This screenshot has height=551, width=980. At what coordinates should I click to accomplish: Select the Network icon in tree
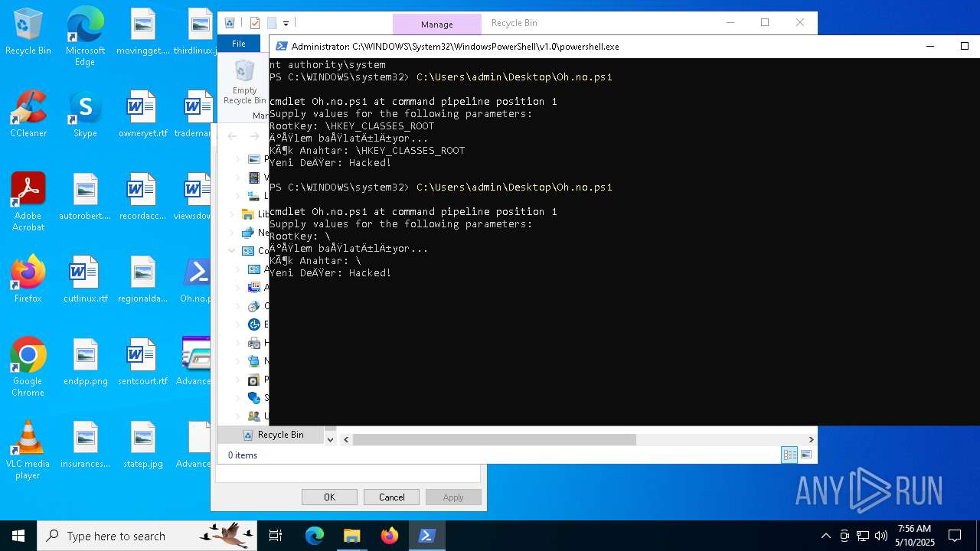click(x=247, y=233)
